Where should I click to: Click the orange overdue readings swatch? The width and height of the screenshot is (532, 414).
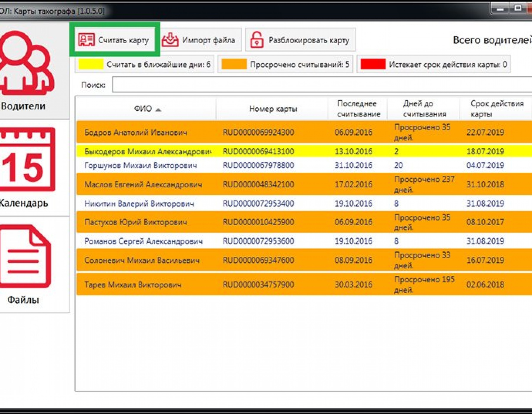(x=234, y=64)
